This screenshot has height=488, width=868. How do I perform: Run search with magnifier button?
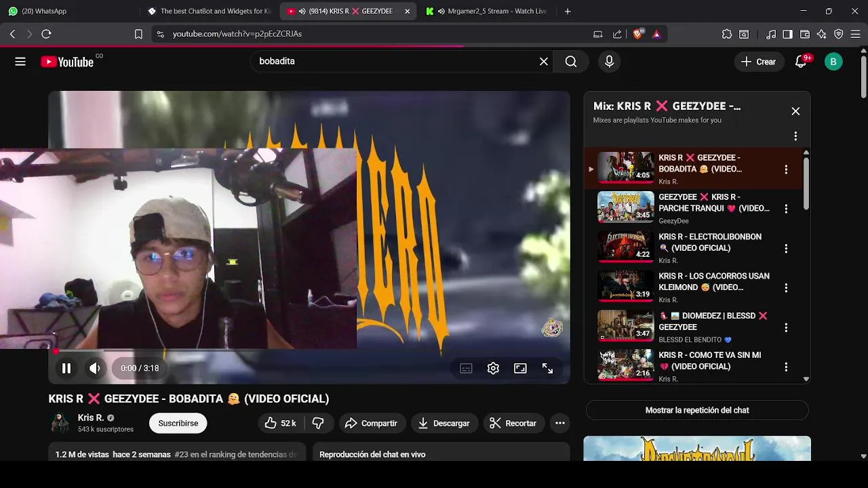[571, 62]
